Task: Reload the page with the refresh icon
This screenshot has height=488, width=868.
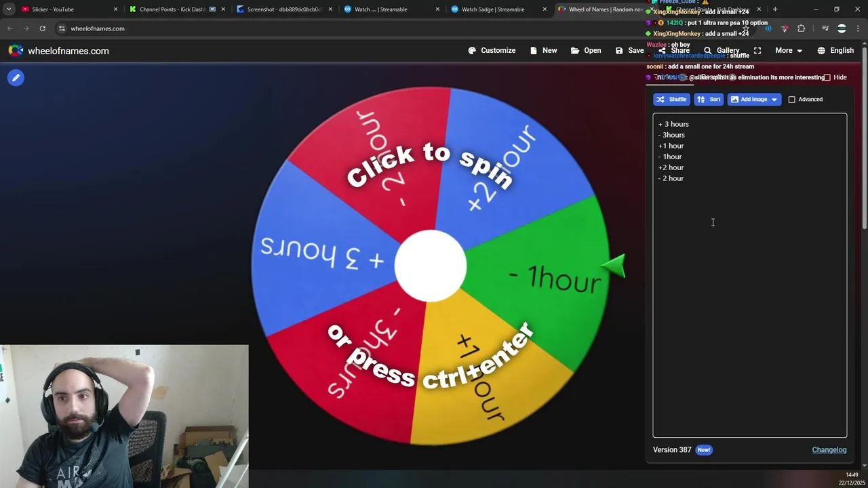Action: click(x=42, y=28)
